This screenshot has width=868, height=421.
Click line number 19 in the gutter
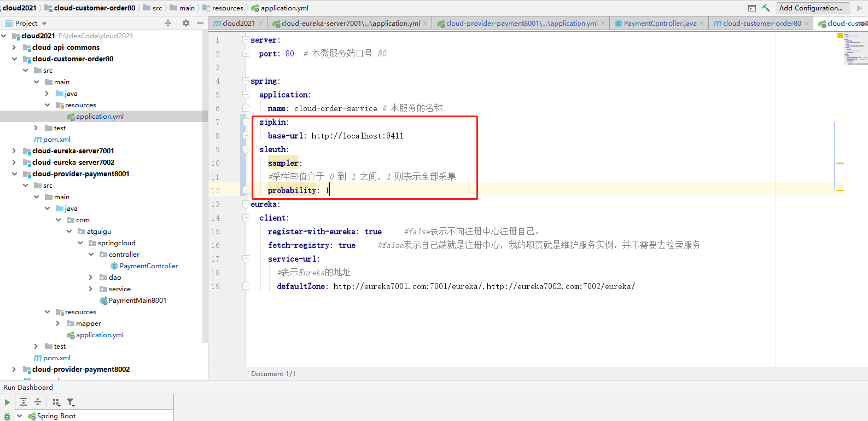[x=215, y=286]
